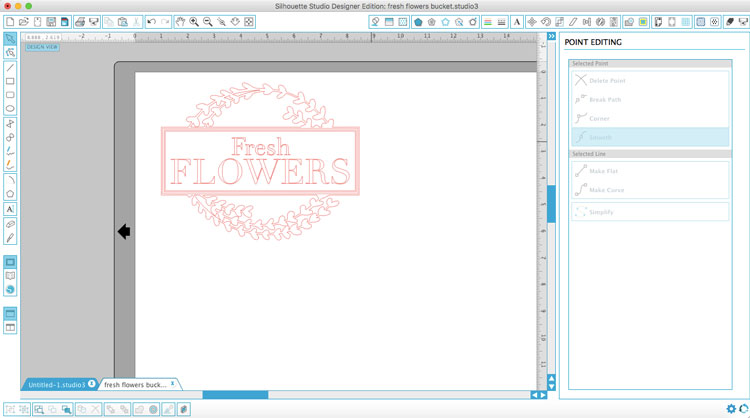The image size is (750, 418).
Task: Click the Undo arrow
Action: pos(152,22)
